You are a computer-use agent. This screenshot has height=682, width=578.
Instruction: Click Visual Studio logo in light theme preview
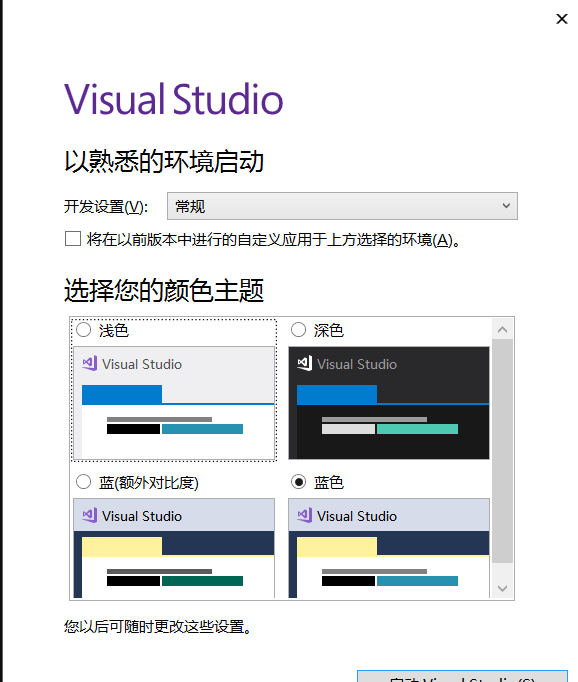coord(89,364)
